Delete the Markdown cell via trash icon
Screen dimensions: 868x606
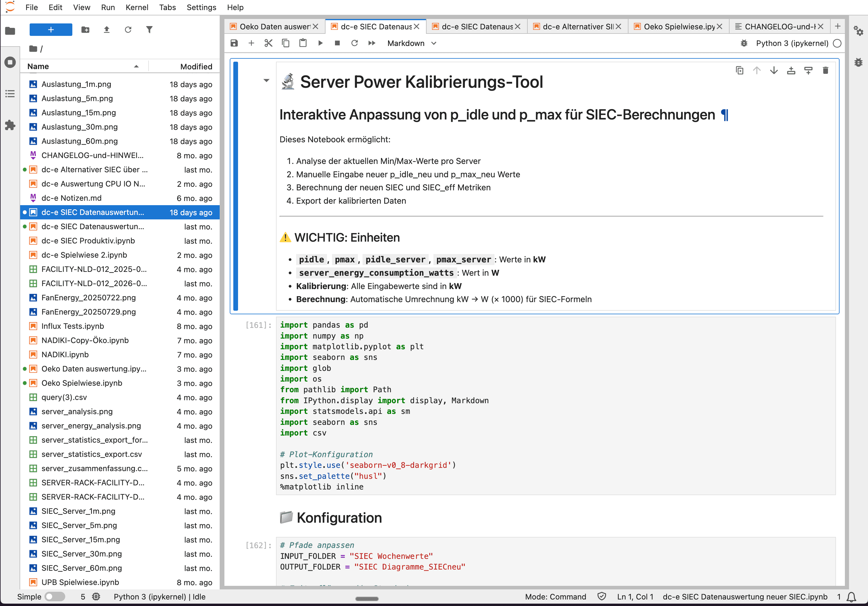tap(826, 70)
